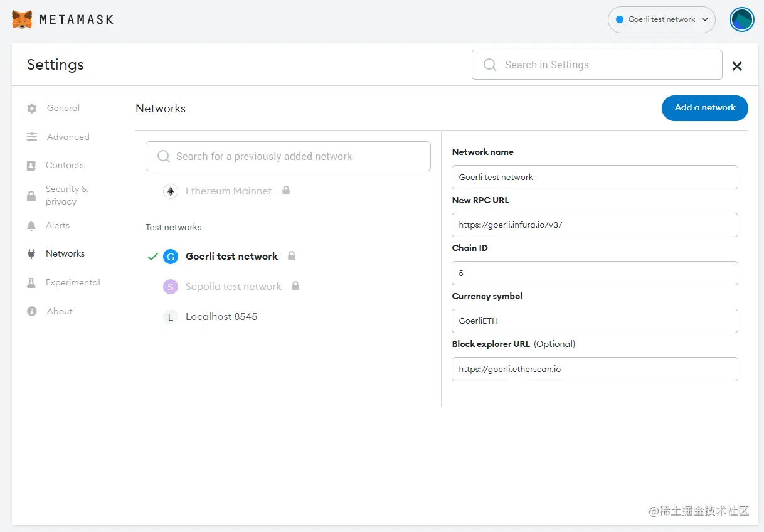Open the Experimental settings tab
The image size is (764, 532).
(x=73, y=283)
